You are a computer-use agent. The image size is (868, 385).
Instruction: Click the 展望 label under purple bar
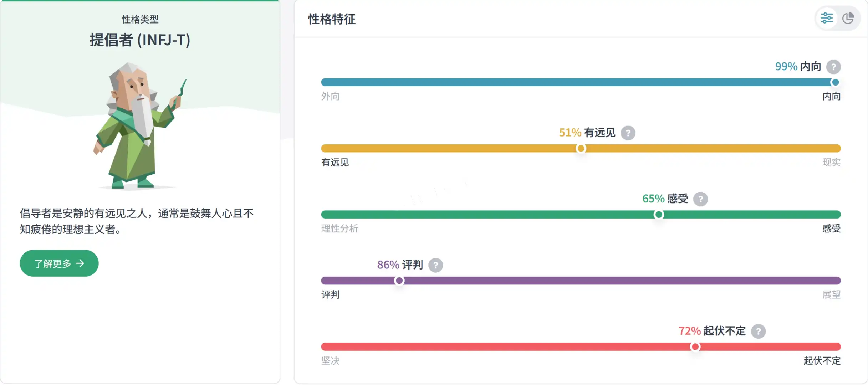[x=831, y=295]
